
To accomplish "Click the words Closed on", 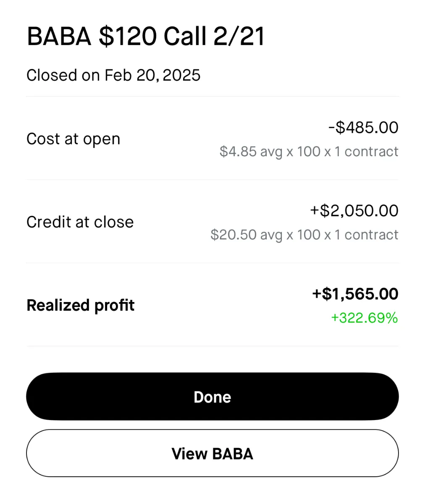I will 63,76.
